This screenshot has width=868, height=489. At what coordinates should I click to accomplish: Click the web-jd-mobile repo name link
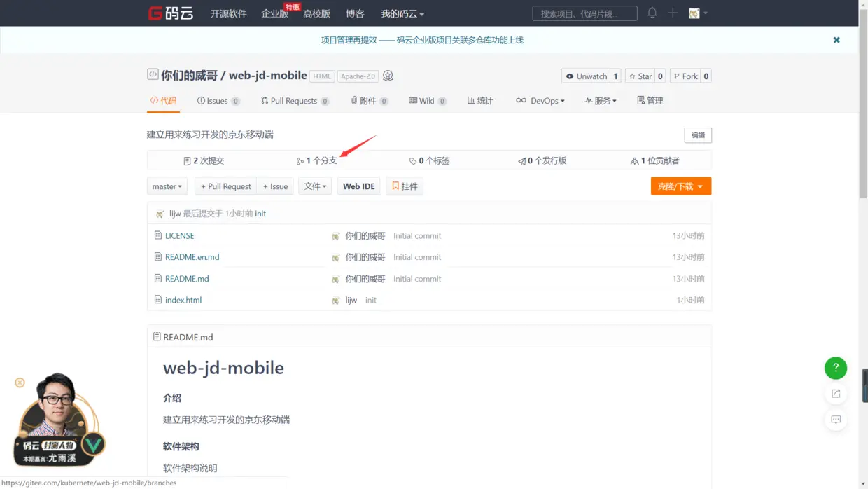tap(268, 75)
